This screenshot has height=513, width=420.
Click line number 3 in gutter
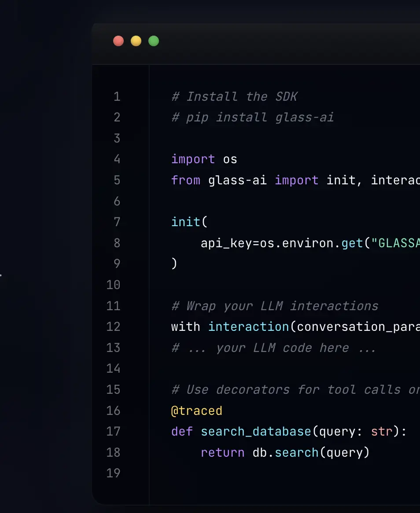click(x=117, y=139)
